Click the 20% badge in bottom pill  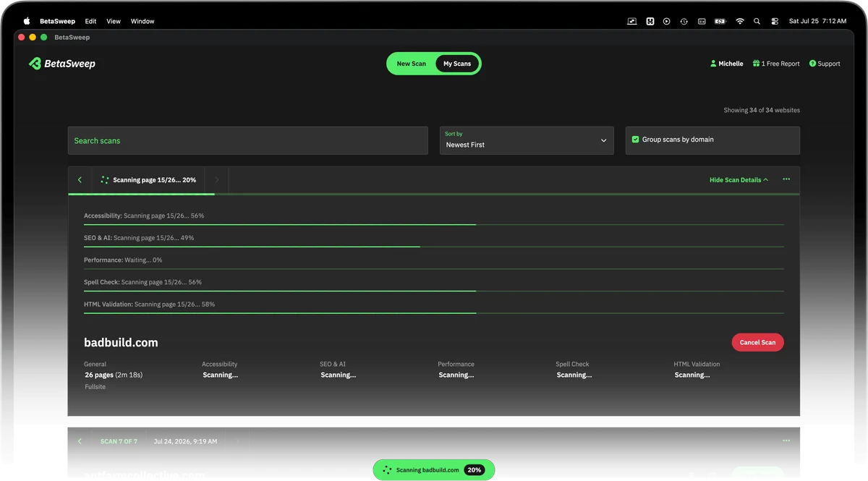pyautogui.click(x=475, y=470)
